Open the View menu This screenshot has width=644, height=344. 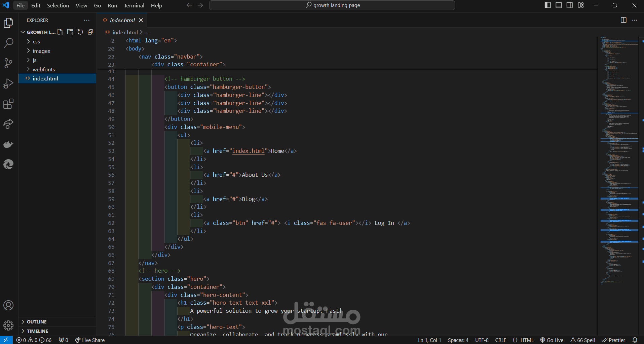click(x=81, y=5)
